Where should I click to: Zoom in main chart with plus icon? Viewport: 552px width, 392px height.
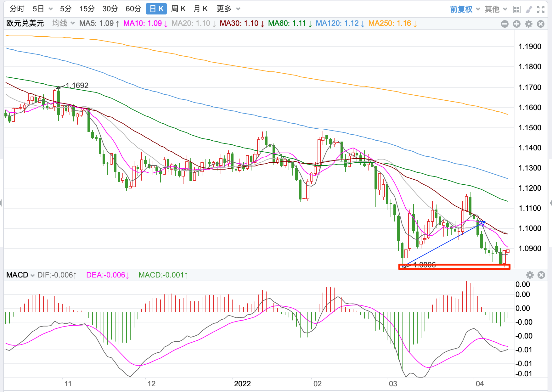tap(517, 24)
